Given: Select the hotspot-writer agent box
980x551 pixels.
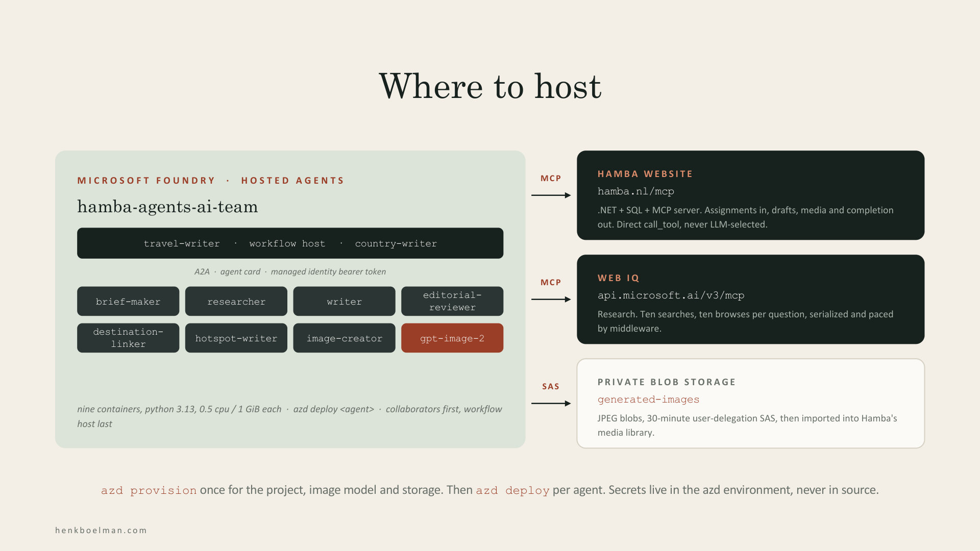Looking at the screenshot, I should tap(236, 338).
